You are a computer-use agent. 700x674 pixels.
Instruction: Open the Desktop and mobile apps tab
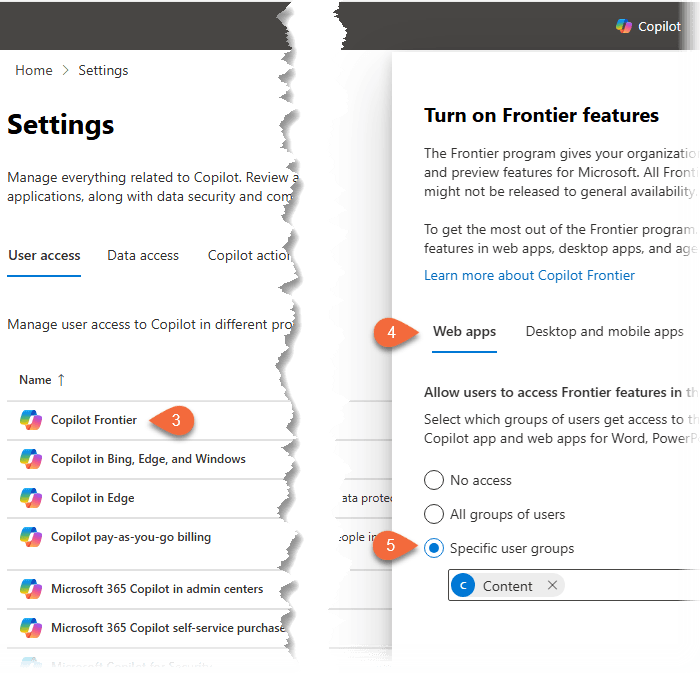[604, 331]
